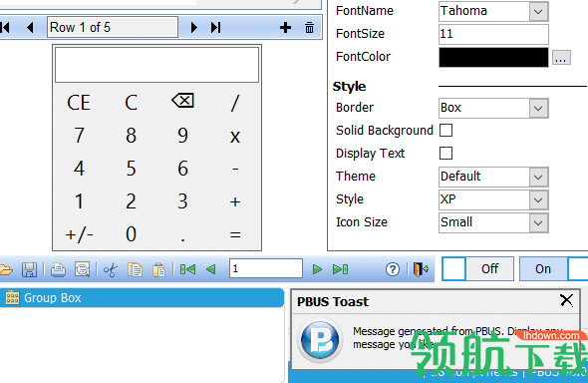Click the black FontColor swatch

(493, 58)
